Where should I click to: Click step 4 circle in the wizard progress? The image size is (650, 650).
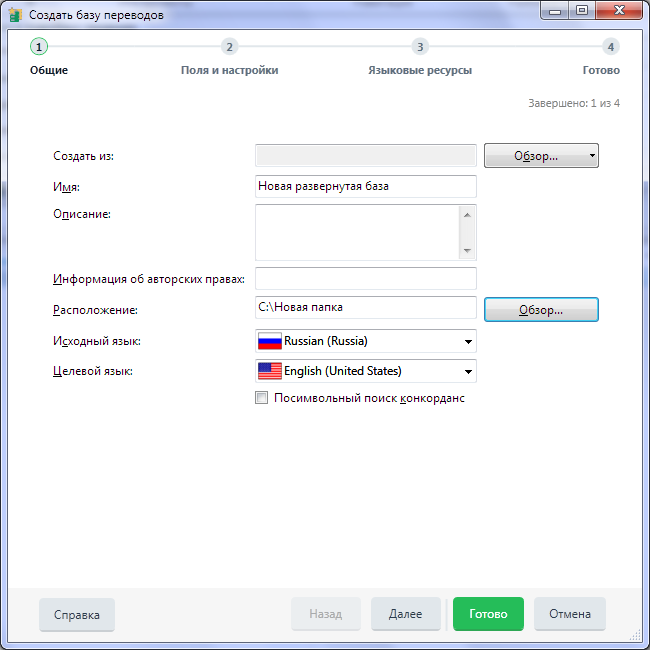611,47
